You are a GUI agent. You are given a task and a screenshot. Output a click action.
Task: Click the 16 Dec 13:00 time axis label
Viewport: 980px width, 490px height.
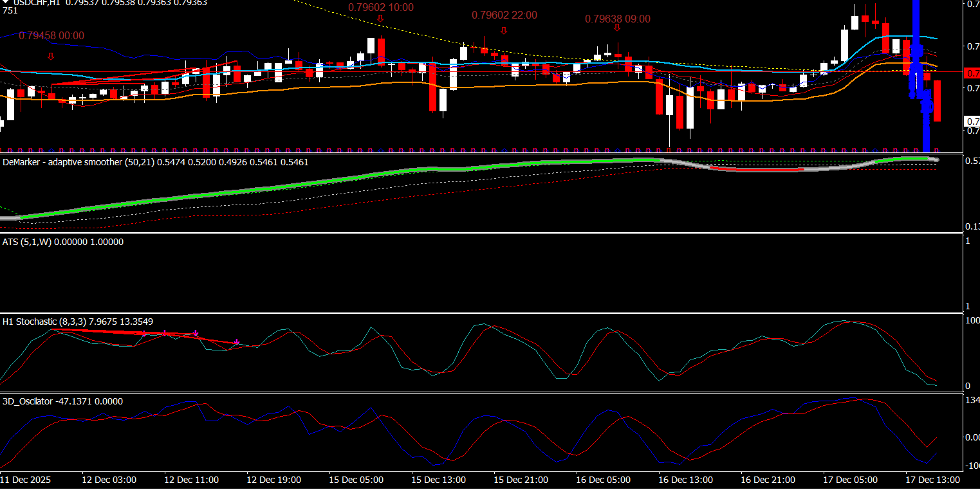[x=685, y=480]
